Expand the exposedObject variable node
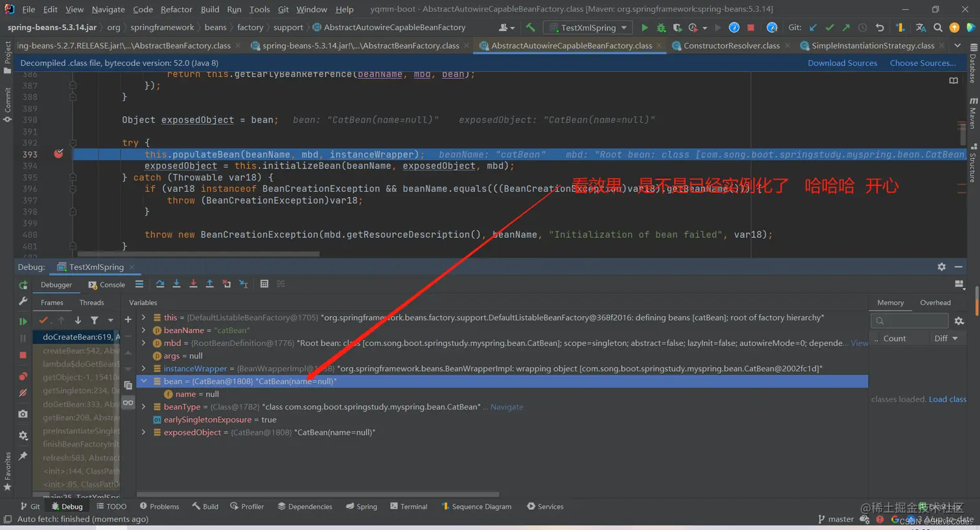This screenshot has width=980, height=530. [x=144, y=432]
